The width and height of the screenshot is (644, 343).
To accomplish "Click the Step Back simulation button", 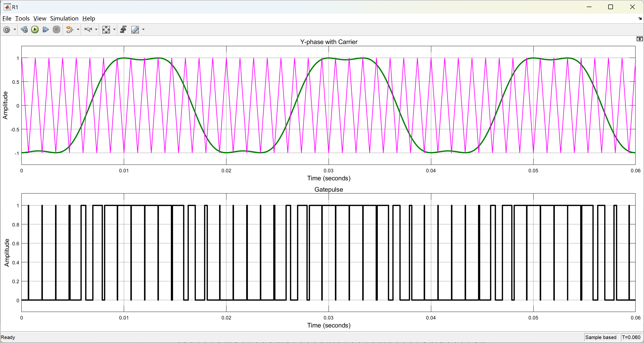I will (x=24, y=29).
